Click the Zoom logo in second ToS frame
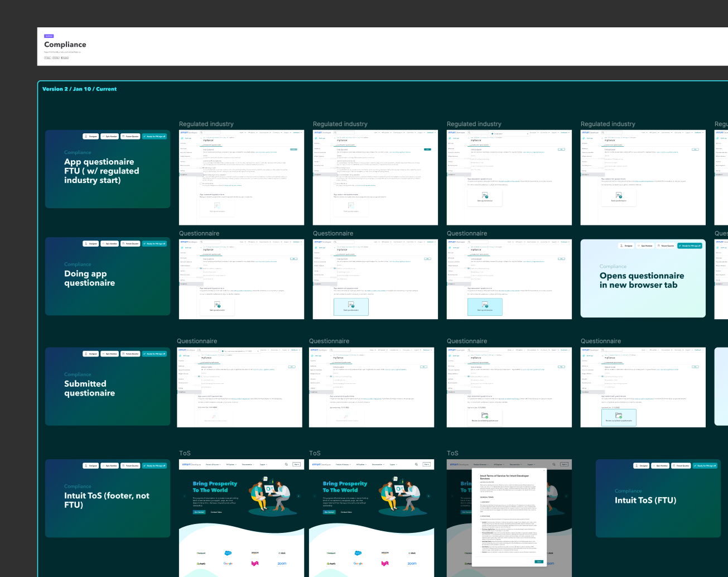 click(x=412, y=564)
